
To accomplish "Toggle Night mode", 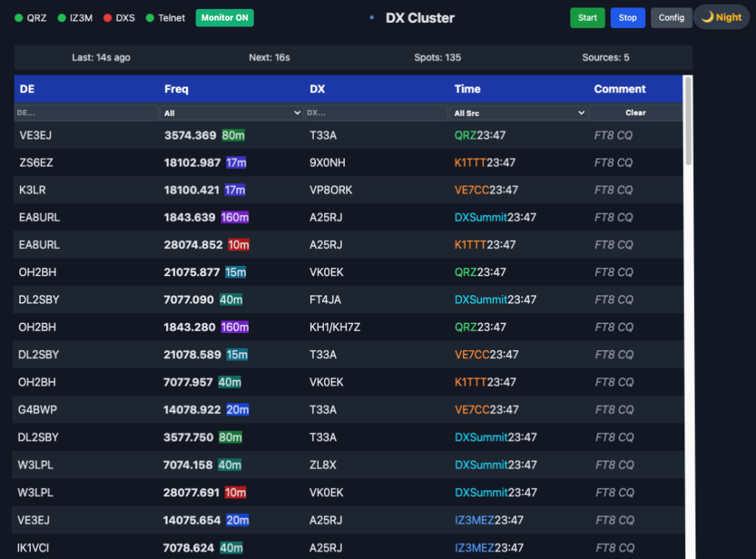I will 721,18.
